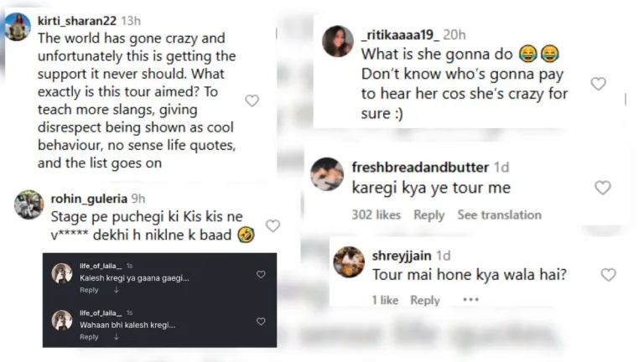Like kirti_sharan22's comment with the heart
Viewport: 644px width, 362px height.
coord(252,101)
